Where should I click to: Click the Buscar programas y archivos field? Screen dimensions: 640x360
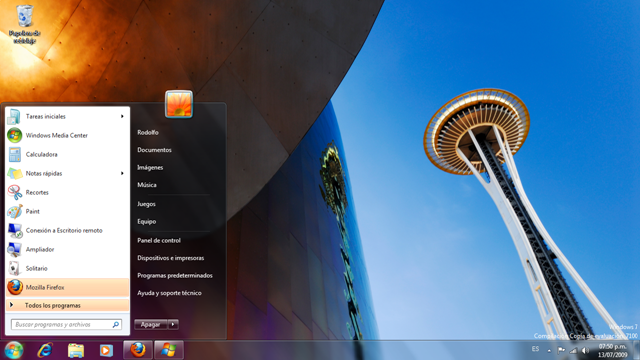point(66,324)
